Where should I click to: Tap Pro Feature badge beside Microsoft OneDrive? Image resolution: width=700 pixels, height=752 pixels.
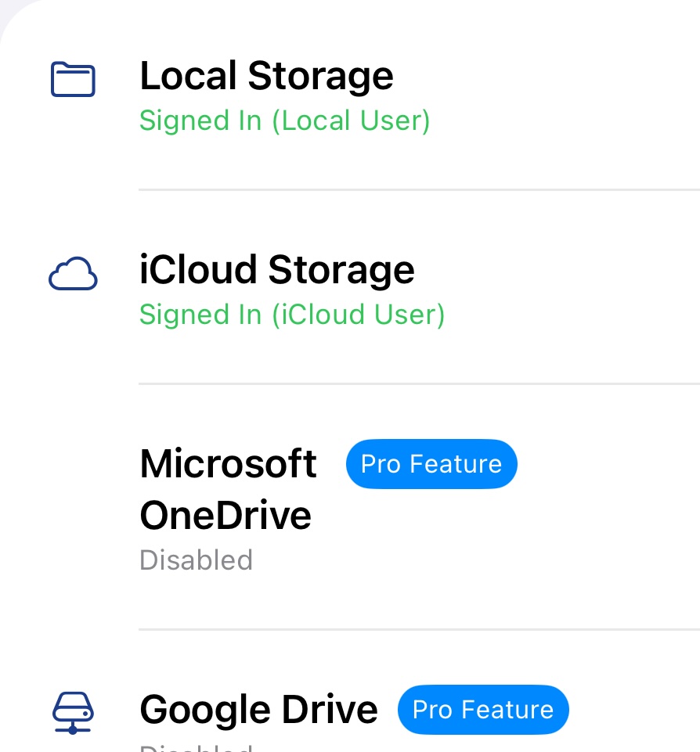point(431,464)
